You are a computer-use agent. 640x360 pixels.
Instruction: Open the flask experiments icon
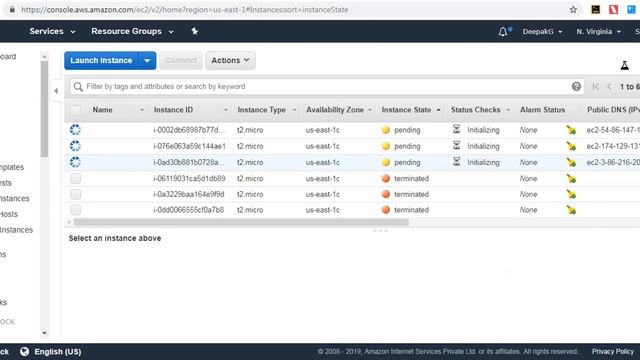624,65
